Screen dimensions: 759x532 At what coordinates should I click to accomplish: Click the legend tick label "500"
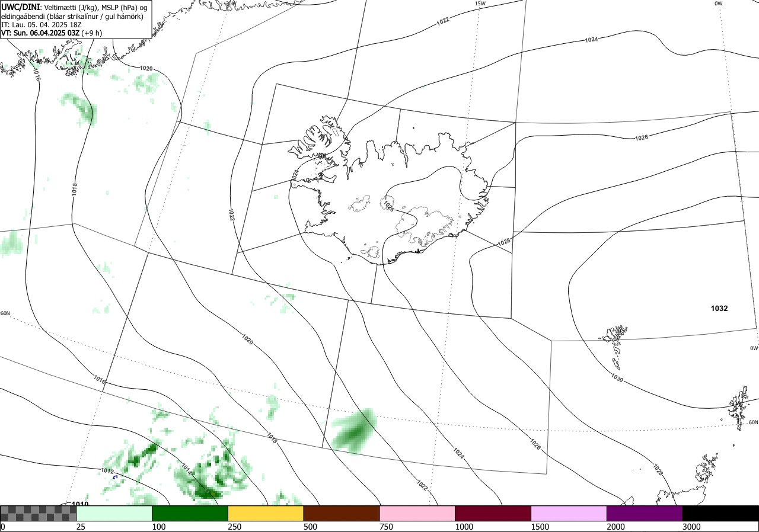tap(310, 527)
